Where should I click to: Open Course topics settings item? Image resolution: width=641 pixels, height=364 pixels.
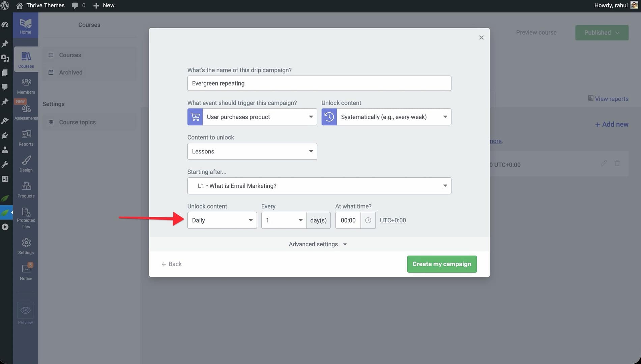tap(77, 122)
